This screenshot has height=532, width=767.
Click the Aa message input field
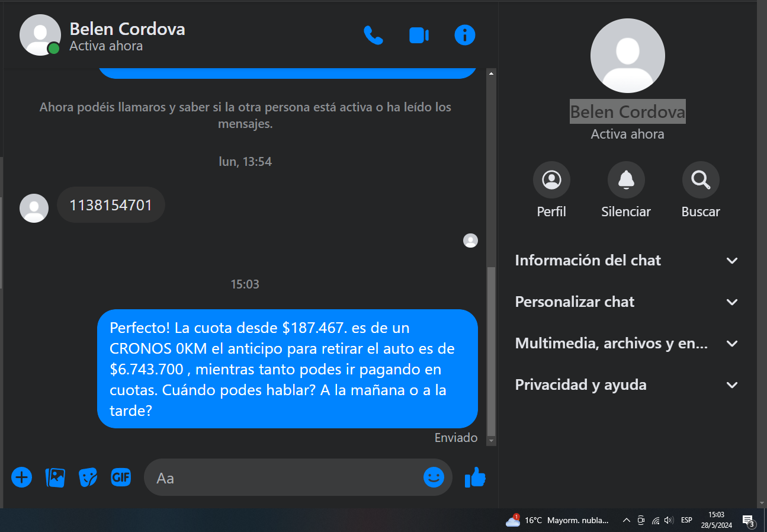pyautogui.click(x=287, y=477)
